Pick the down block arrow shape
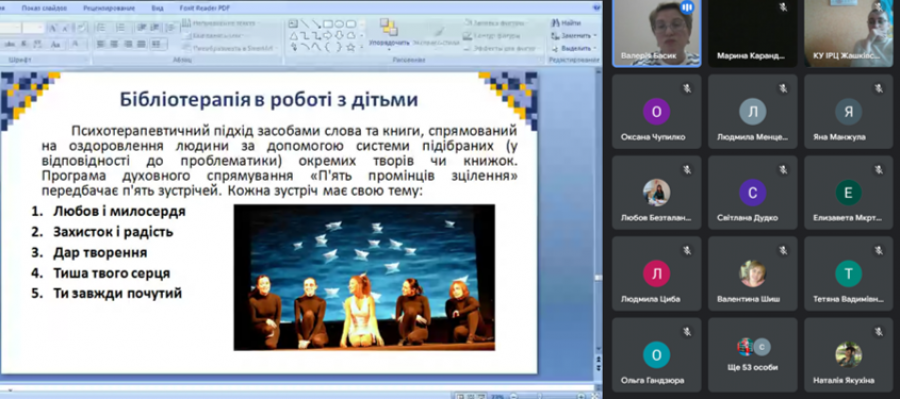This screenshot has height=399, width=900. pos(339,36)
